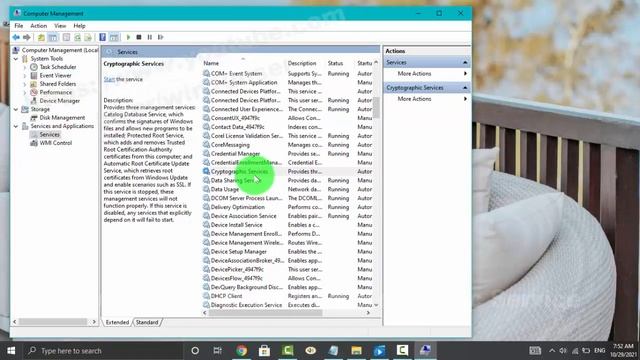Click the taskbar search box
Image resolution: width=640 pixels, height=360 pixels.
[x=103, y=351]
